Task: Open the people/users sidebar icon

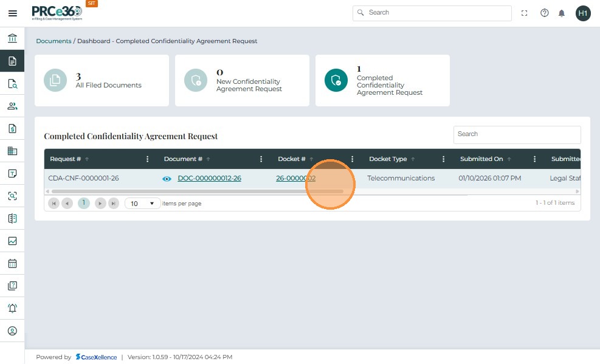Action: coord(12,106)
